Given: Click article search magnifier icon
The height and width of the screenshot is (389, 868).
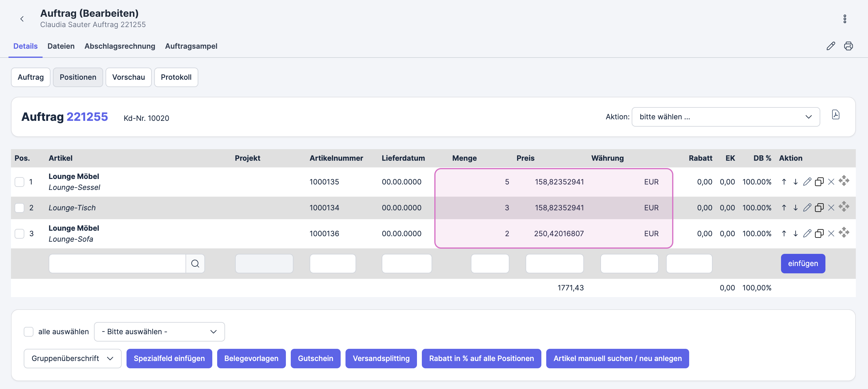Looking at the screenshot, I should tap(195, 264).
